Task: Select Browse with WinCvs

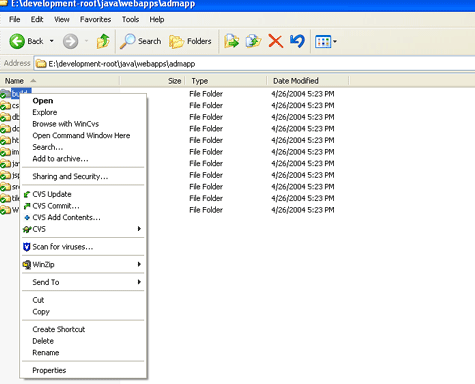Action: 83,124
